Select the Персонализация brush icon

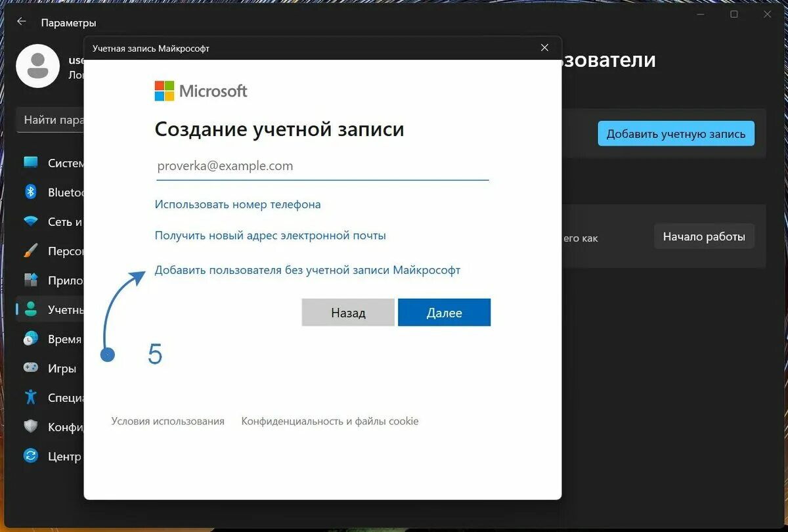[29, 251]
